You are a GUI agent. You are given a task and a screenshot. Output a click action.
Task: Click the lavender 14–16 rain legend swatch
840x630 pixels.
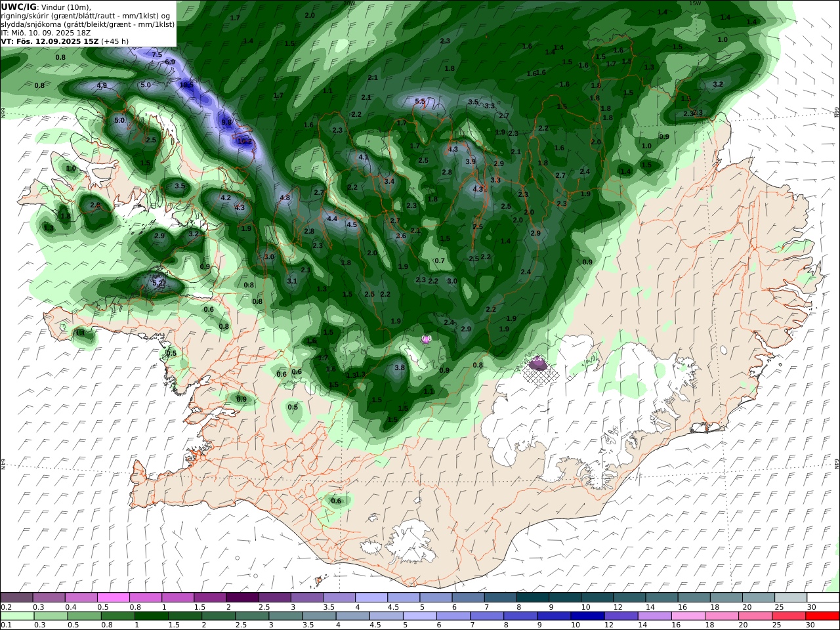click(x=655, y=616)
